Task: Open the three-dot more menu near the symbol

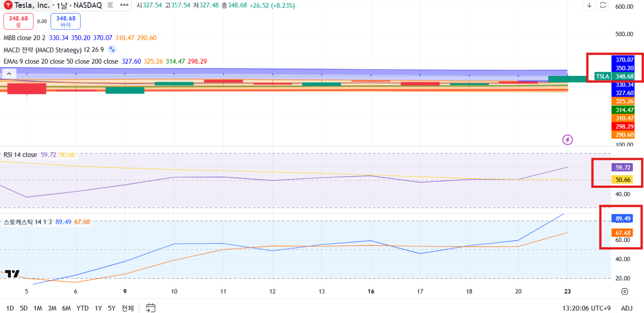Action: click(124, 5)
